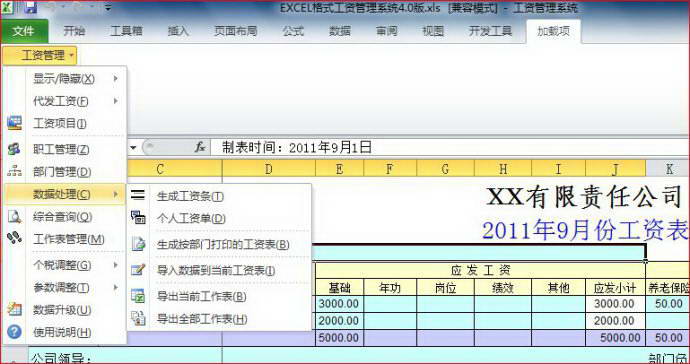
Task: Open the quick access toolbar customize dropdown
Action: coord(108,7)
